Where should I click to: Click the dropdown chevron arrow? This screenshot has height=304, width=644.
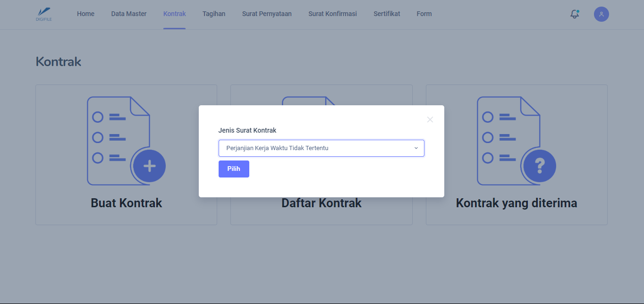coord(416,148)
